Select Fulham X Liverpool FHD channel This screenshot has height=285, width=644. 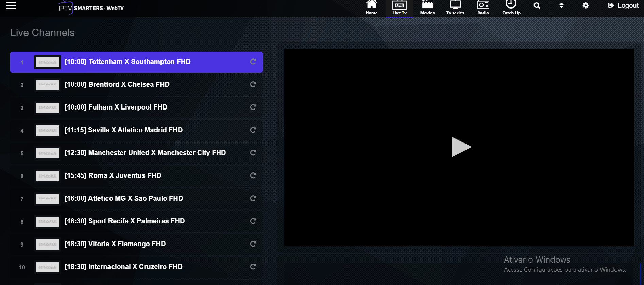click(116, 107)
